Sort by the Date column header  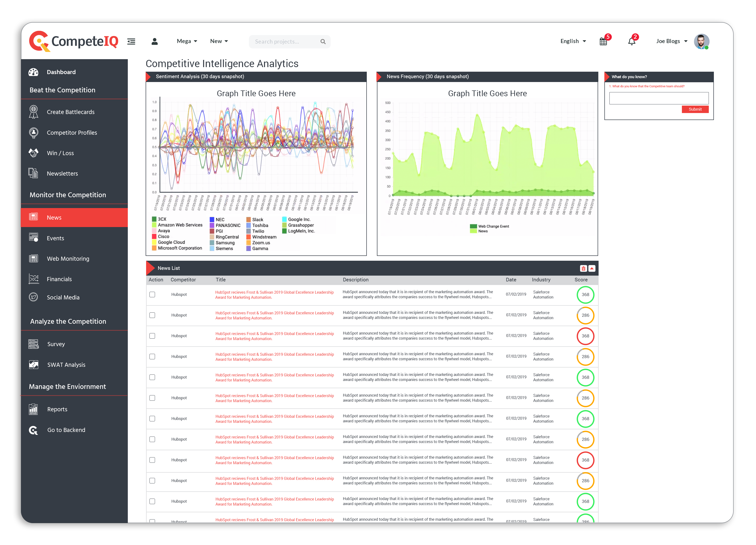(x=511, y=280)
